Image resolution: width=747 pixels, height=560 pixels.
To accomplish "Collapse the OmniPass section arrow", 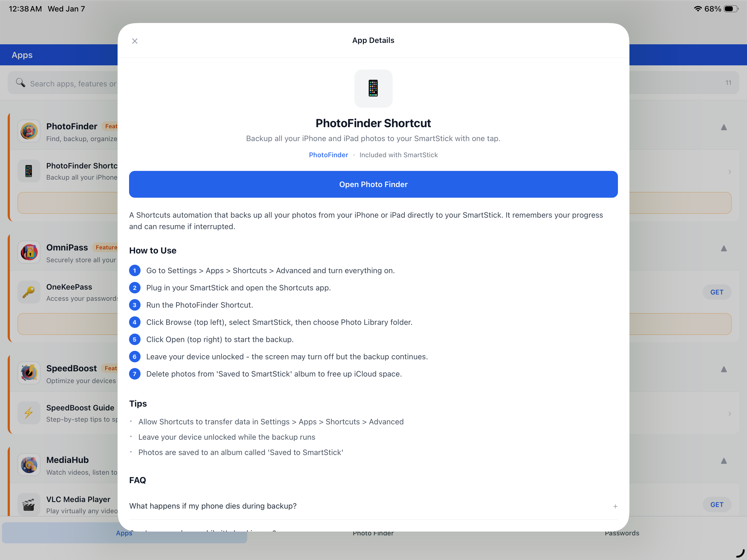I will coord(724,249).
